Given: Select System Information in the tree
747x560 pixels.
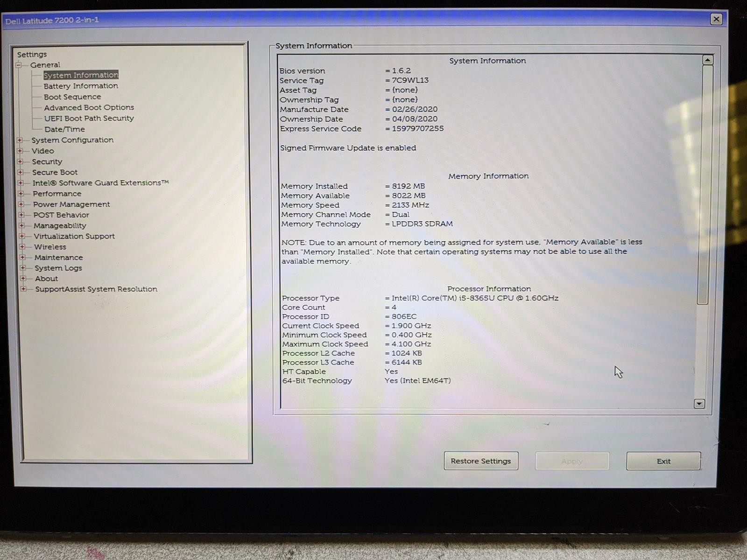Looking at the screenshot, I should [x=81, y=75].
